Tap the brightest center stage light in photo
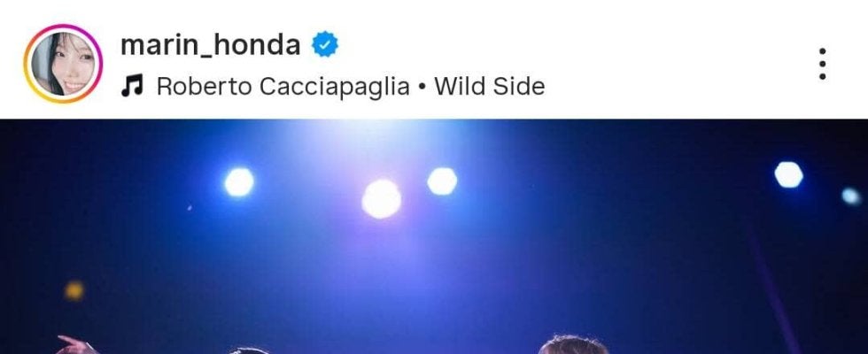This screenshot has height=354, width=868. pos(382,198)
